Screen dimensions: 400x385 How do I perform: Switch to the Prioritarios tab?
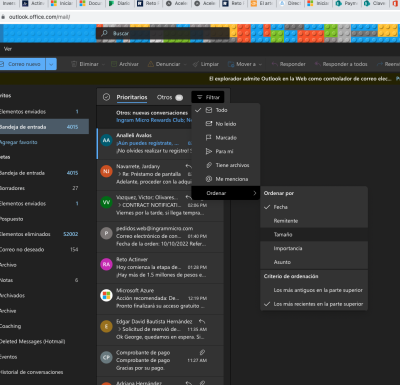point(132,97)
